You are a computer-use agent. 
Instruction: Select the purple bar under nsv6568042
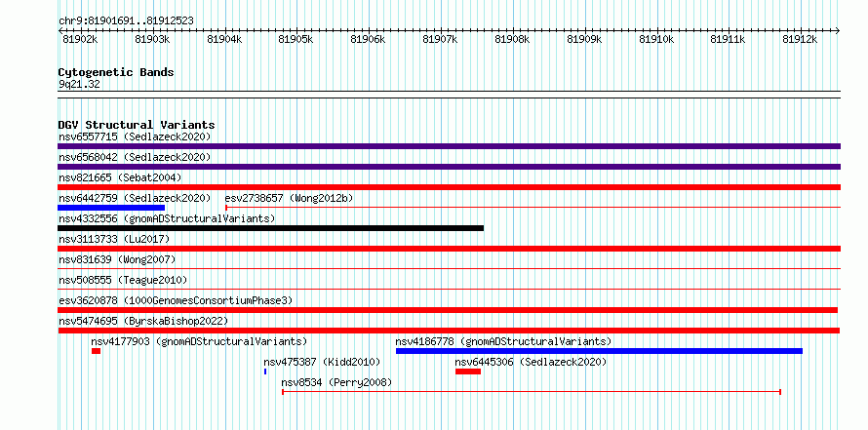(449, 167)
